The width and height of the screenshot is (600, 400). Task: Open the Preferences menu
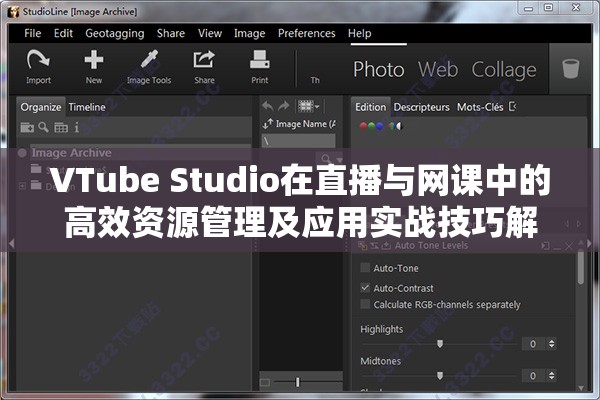tap(307, 33)
